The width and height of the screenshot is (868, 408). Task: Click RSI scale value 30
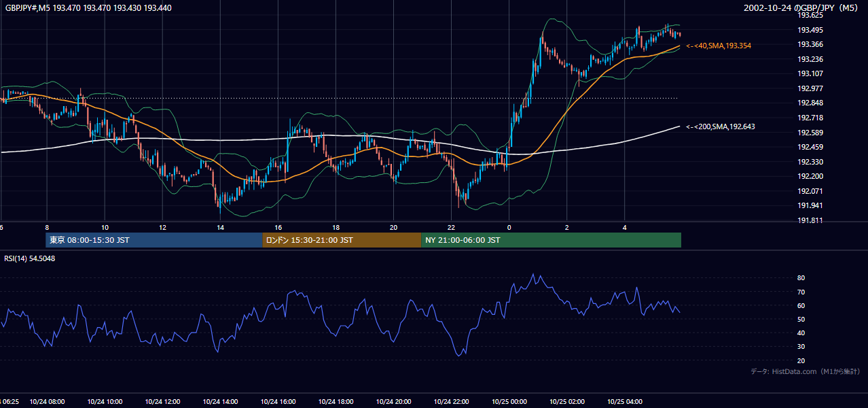click(801, 347)
